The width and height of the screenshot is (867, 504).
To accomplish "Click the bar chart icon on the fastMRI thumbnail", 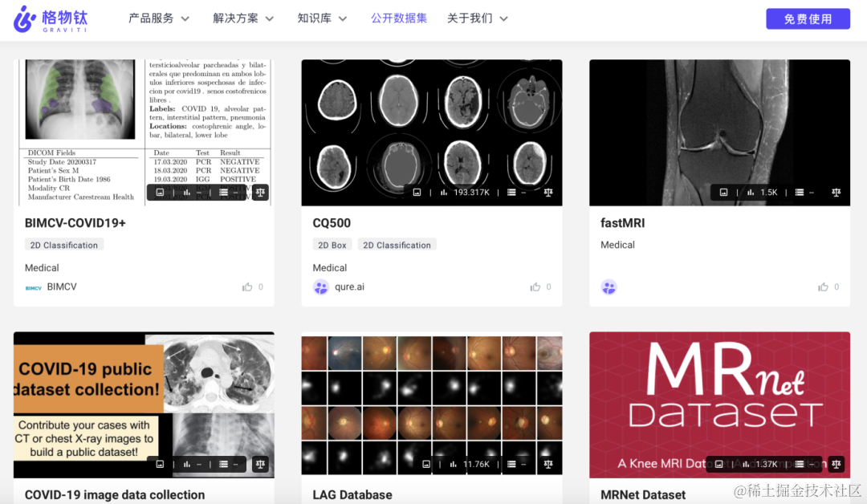I will pos(751,193).
